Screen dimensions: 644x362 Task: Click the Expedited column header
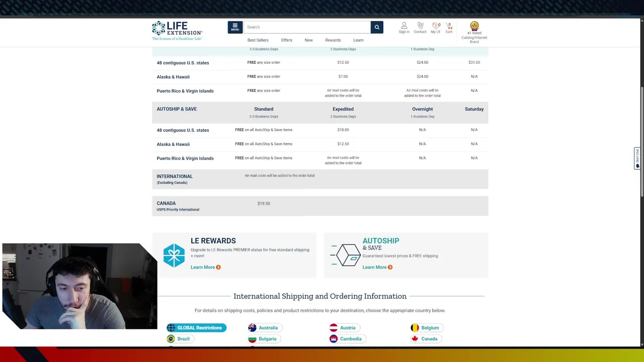[x=343, y=109]
